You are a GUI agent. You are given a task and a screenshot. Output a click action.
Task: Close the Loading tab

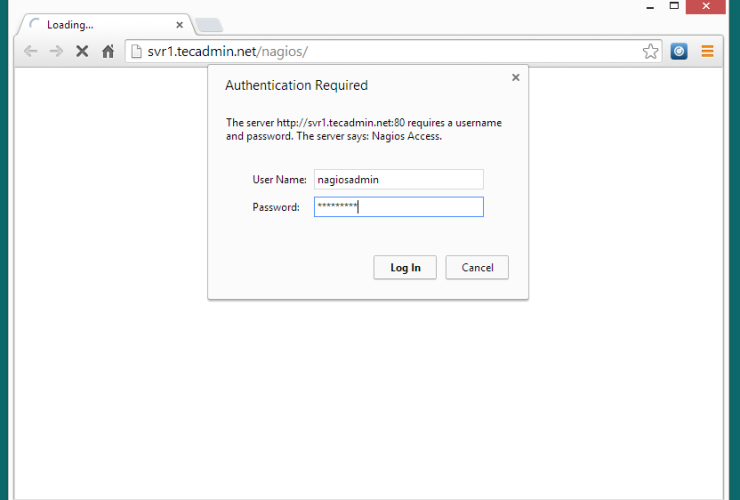[180, 24]
